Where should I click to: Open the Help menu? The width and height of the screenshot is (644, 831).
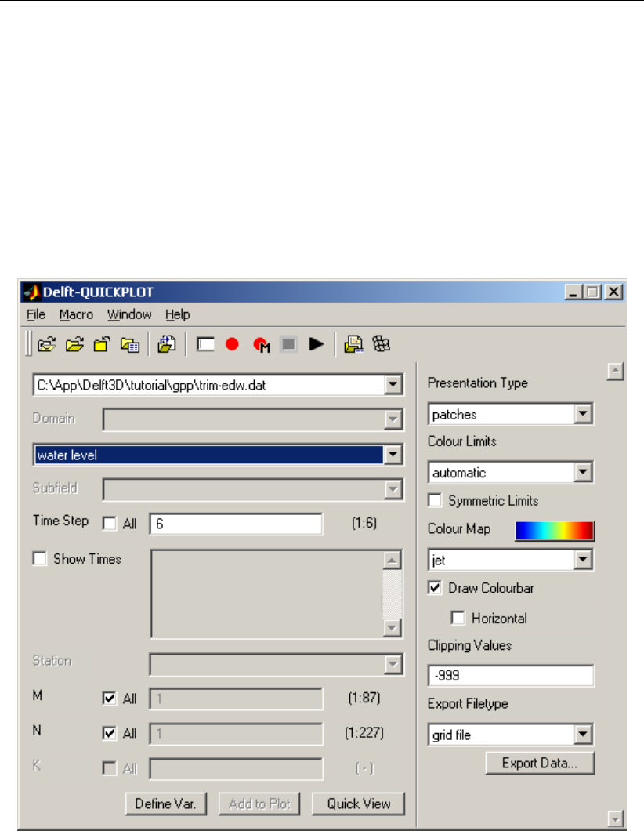tap(177, 315)
